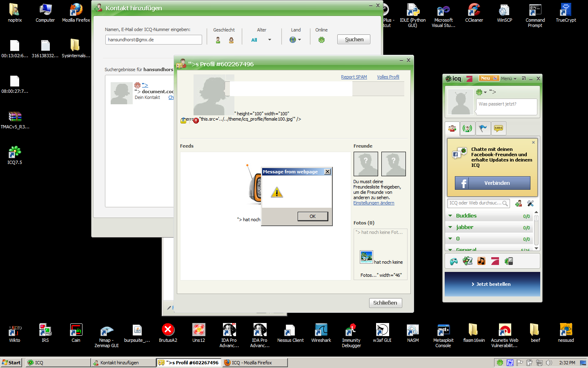This screenshot has height=368, width=588.
Task: Select the female gender filter
Action: [231, 40]
